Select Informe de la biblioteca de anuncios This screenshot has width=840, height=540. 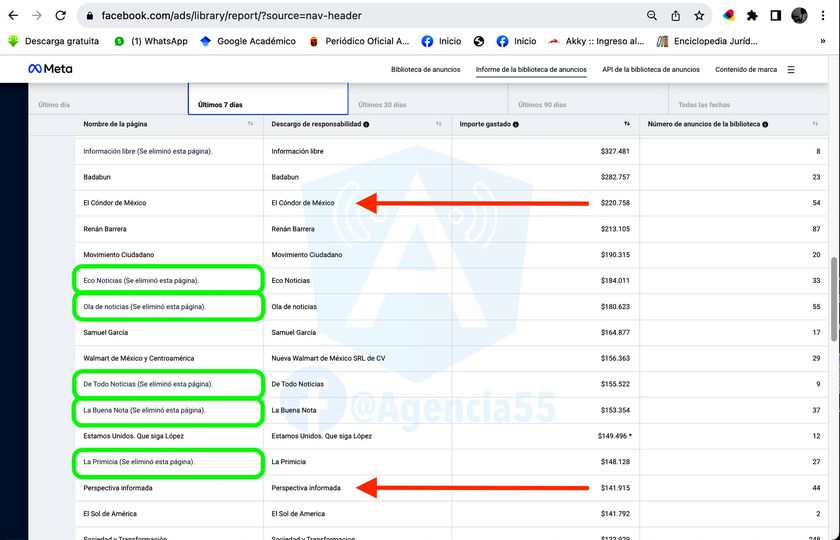point(531,70)
